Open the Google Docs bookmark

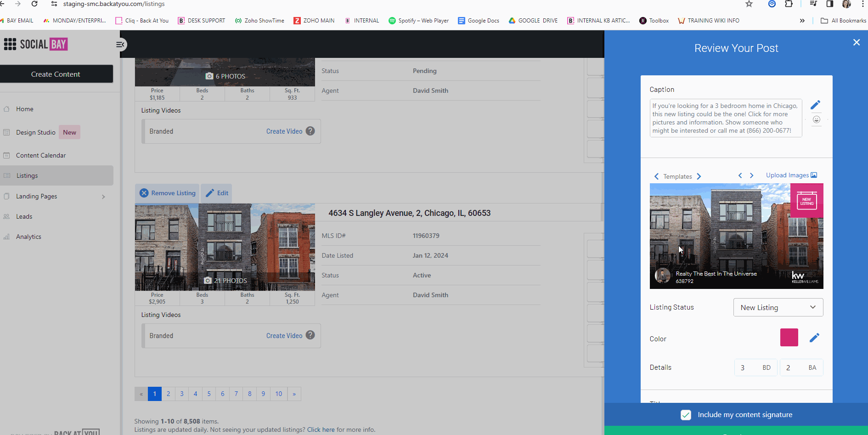tap(479, 21)
